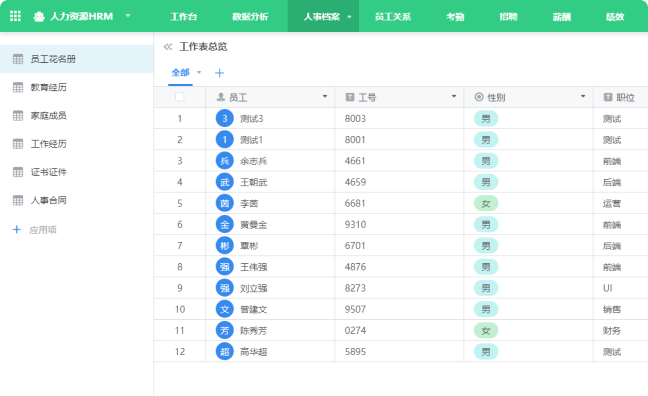Screen dimensions: 648x396
Task: Switch to the 招聘 tab
Action: pos(508,17)
